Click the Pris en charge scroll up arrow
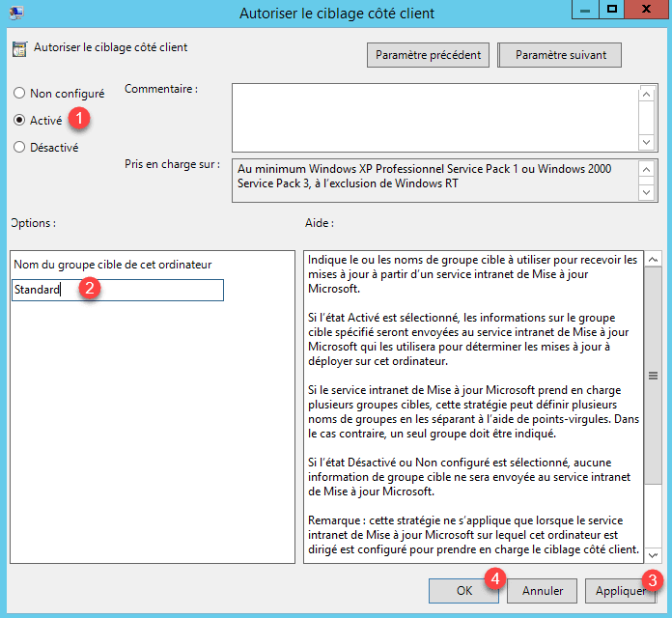Viewport: 672px width, 618px height. pos(646,169)
